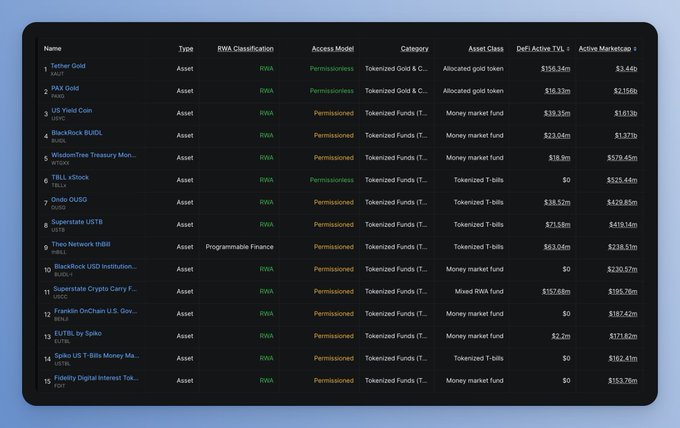Click the Name column header
680x428 pixels.
tap(53, 48)
